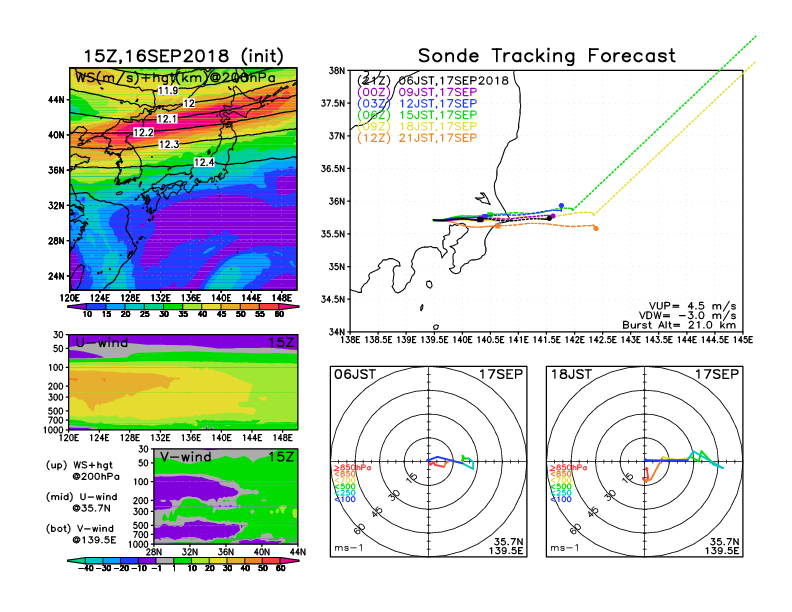
Task: Click the green "<500" key in 18JST hodograph
Action: 561,487
